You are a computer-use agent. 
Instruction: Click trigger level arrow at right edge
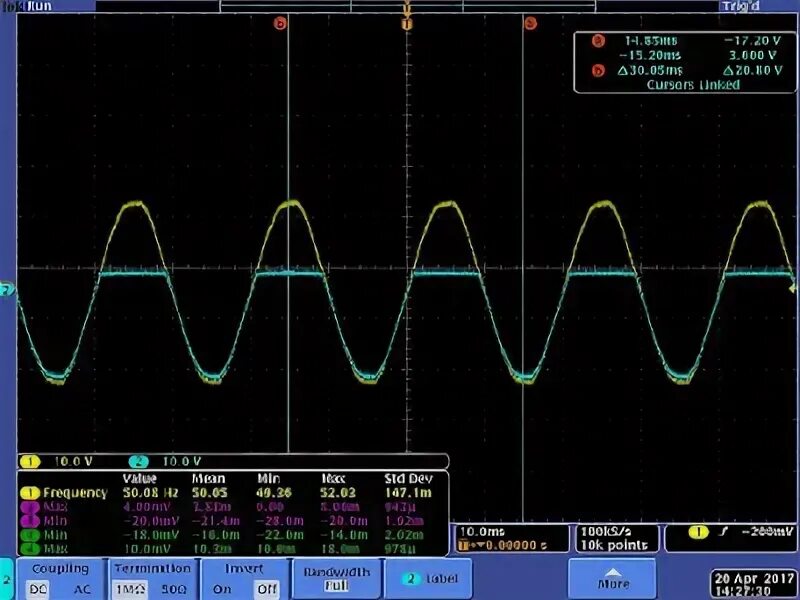point(794,287)
